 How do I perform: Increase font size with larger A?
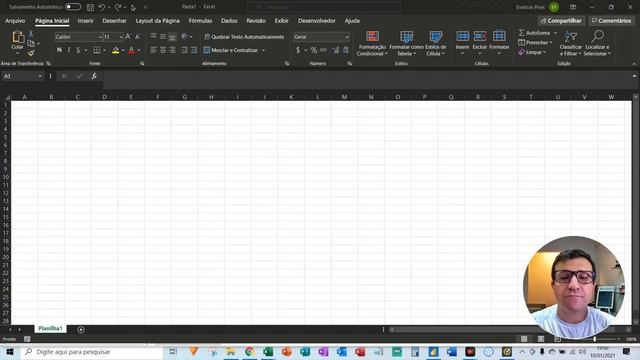click(x=128, y=37)
